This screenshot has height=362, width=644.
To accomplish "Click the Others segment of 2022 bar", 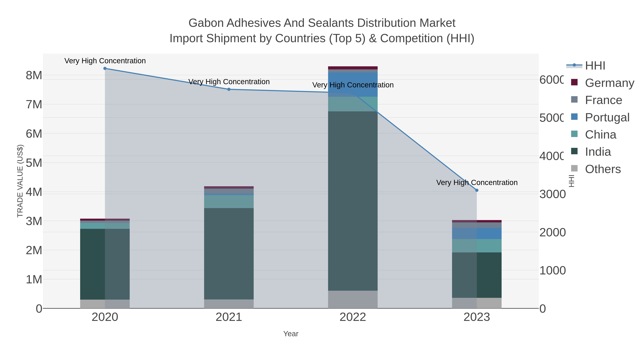I will (353, 300).
